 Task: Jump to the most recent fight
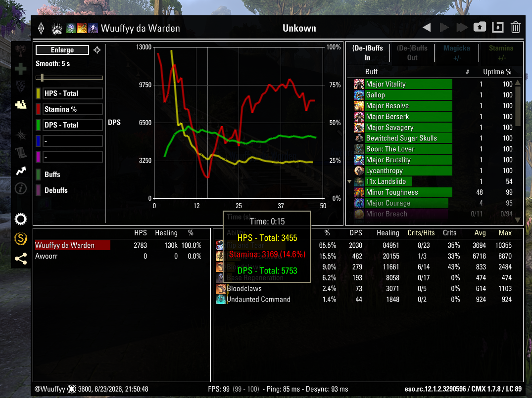click(x=462, y=28)
